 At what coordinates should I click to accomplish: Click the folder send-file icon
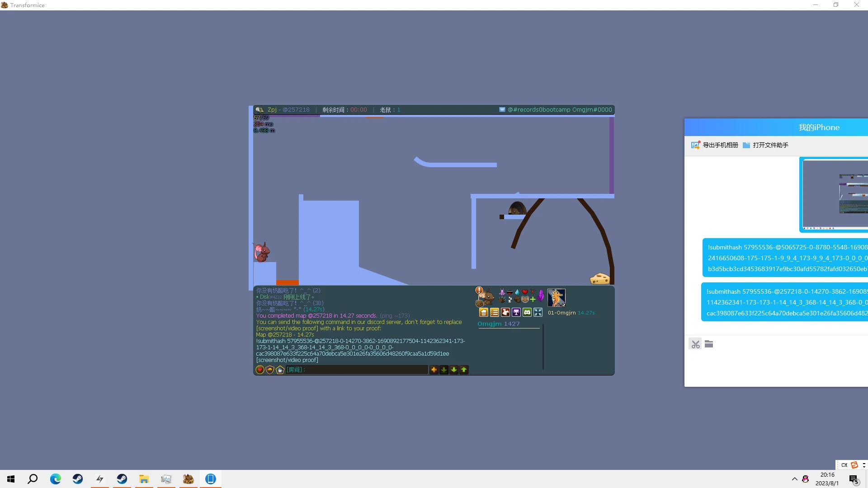709,344
